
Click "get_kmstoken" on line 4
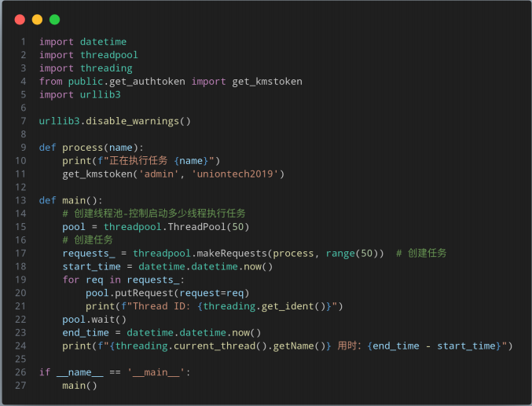coord(267,82)
